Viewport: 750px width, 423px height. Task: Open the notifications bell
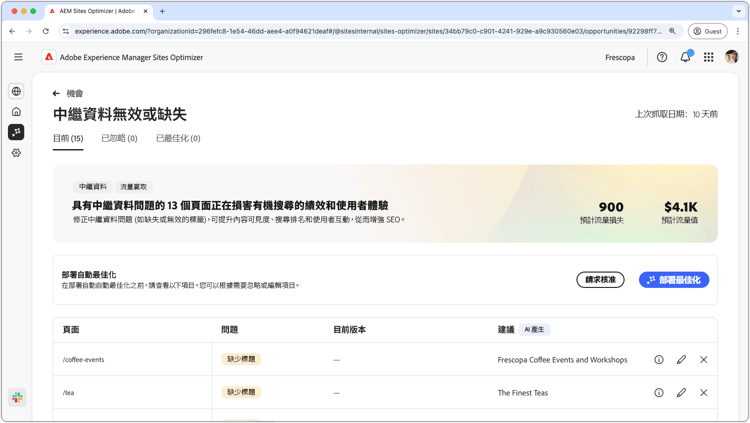click(x=685, y=57)
